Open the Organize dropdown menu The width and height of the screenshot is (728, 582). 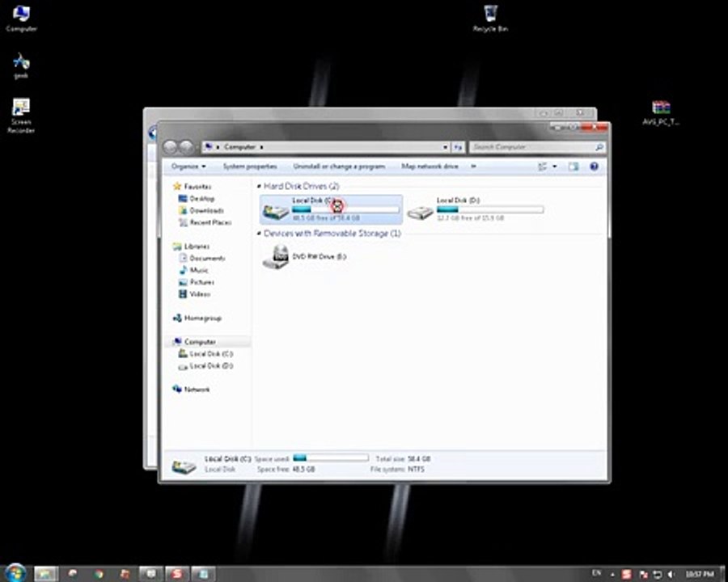[x=188, y=167]
